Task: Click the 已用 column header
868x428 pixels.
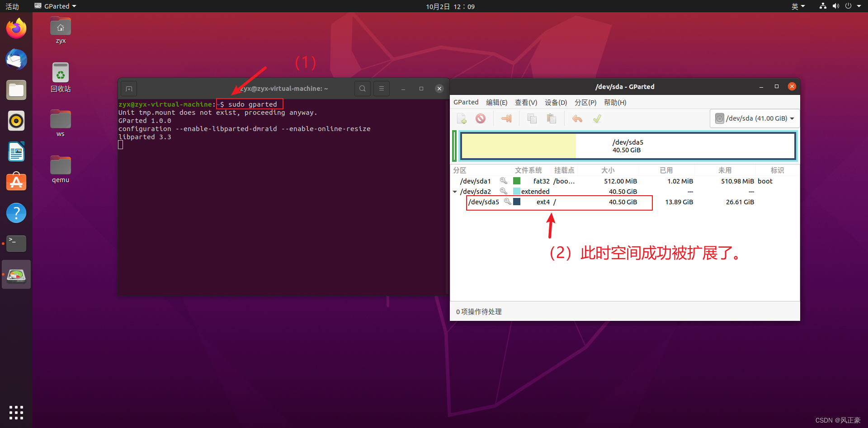Action: [666, 170]
